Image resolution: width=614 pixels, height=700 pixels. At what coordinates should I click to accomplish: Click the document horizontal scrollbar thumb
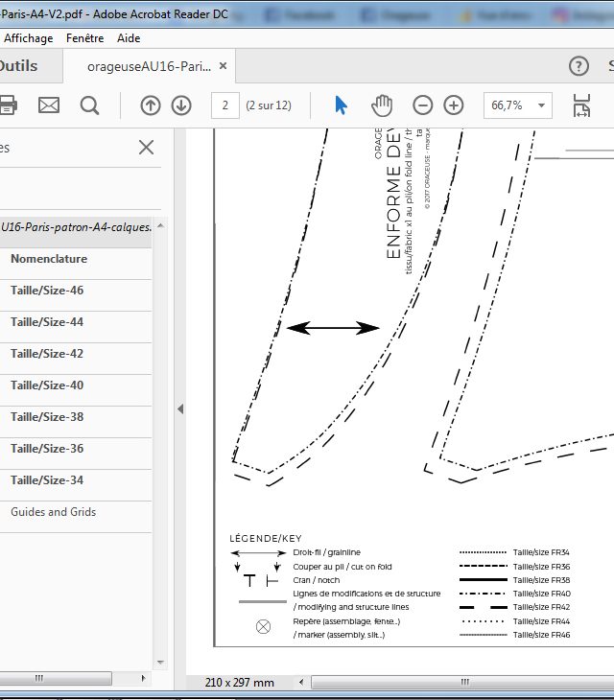pyautogui.click(x=462, y=682)
